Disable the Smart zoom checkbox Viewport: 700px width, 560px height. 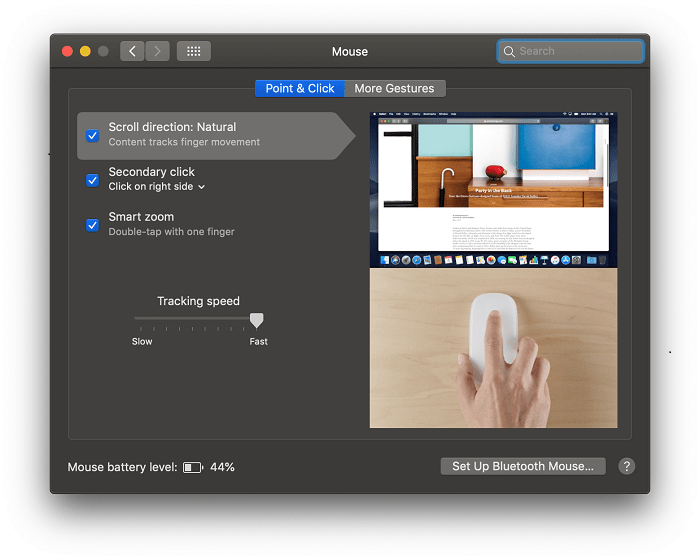tap(92, 225)
